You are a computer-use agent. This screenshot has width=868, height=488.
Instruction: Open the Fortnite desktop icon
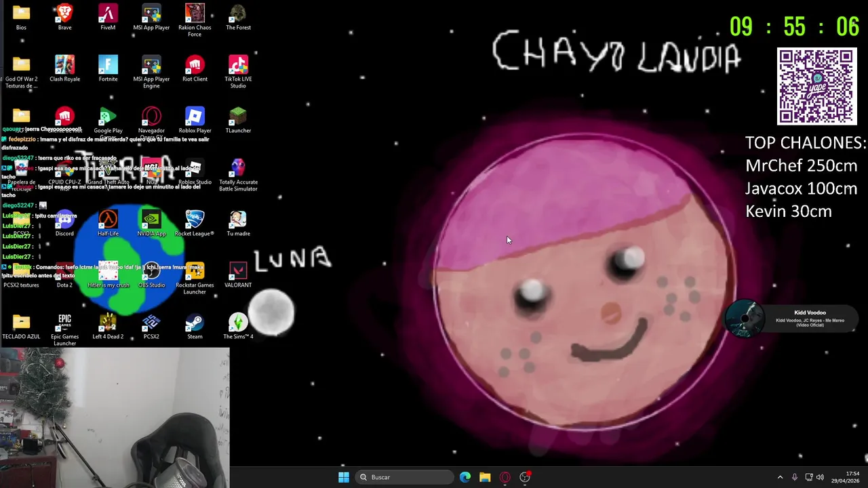pyautogui.click(x=108, y=69)
